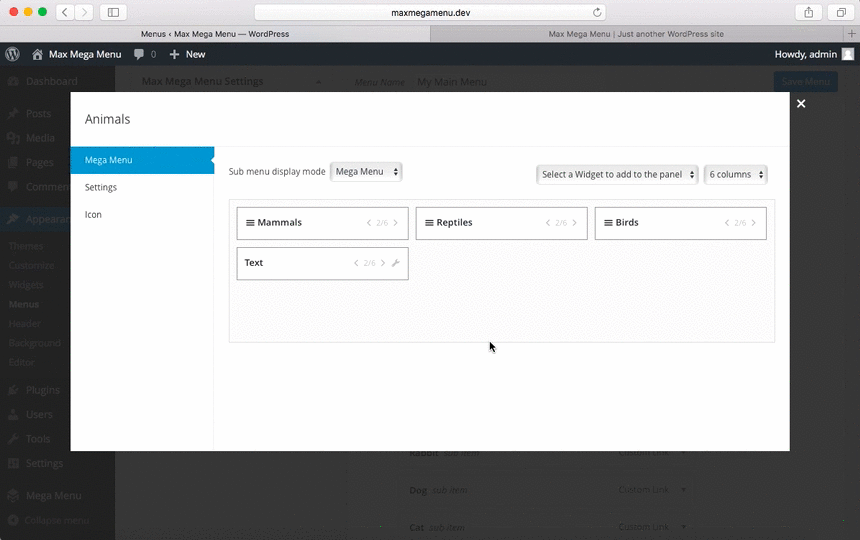Toggle the Safari sidebar button

(113, 12)
